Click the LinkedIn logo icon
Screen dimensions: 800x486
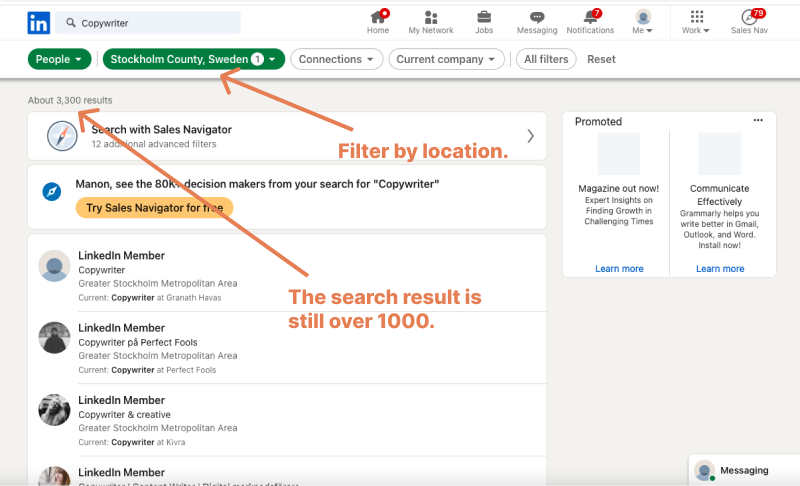(x=39, y=23)
